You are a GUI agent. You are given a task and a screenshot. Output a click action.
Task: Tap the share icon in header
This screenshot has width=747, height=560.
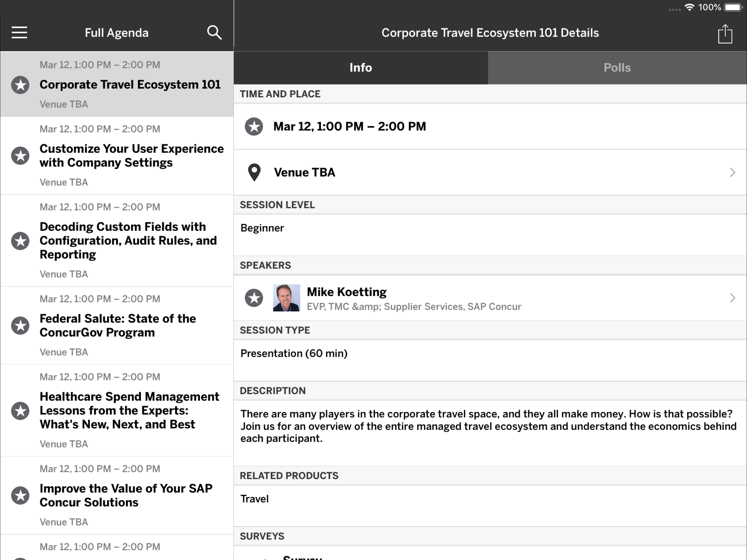725,34
